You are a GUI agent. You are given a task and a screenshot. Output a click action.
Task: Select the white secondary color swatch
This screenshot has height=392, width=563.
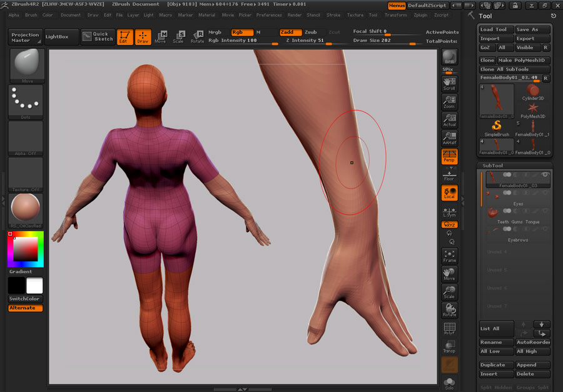34,286
